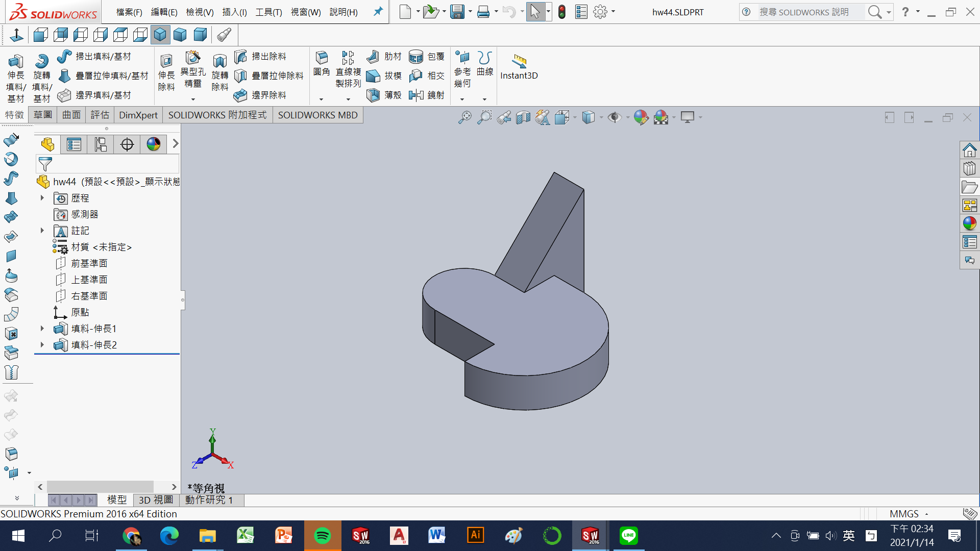Open the Reference Geometry (參考幾何) dropdown arrow
980x551 pixels.
tap(462, 99)
